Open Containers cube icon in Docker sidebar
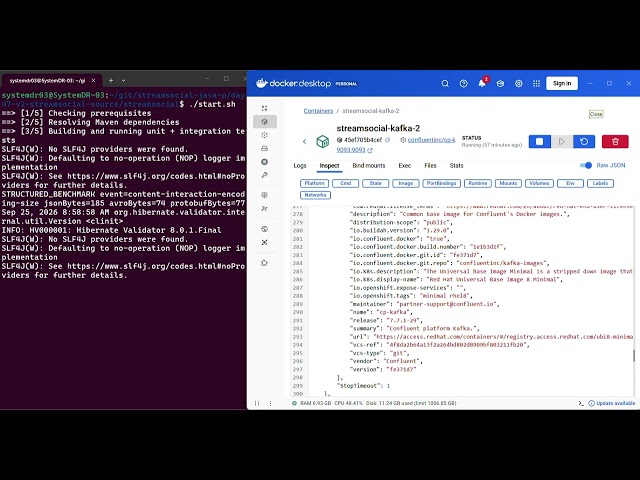 [264, 122]
